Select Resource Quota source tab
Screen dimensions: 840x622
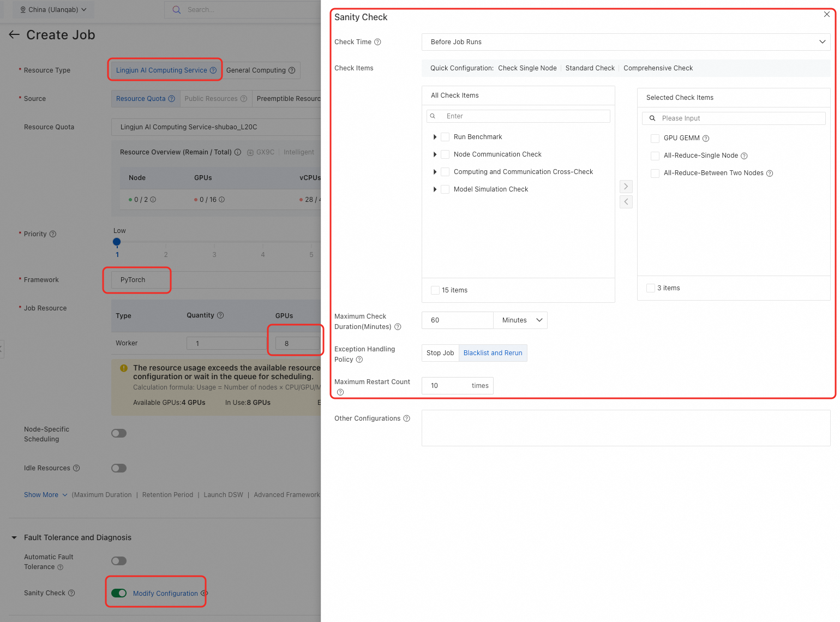145,99
